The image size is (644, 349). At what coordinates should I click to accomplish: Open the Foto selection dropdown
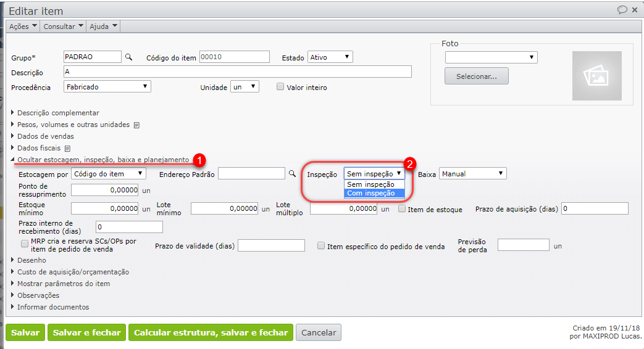[491, 57]
